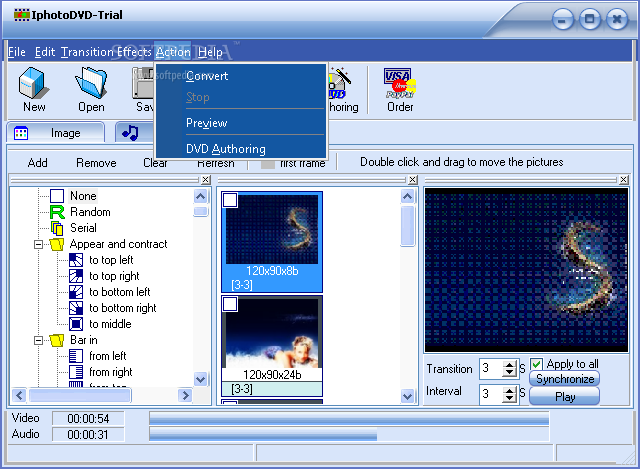
Task: Tick the checkbox on the 120x90x8b thumbnail
Action: click(x=230, y=200)
